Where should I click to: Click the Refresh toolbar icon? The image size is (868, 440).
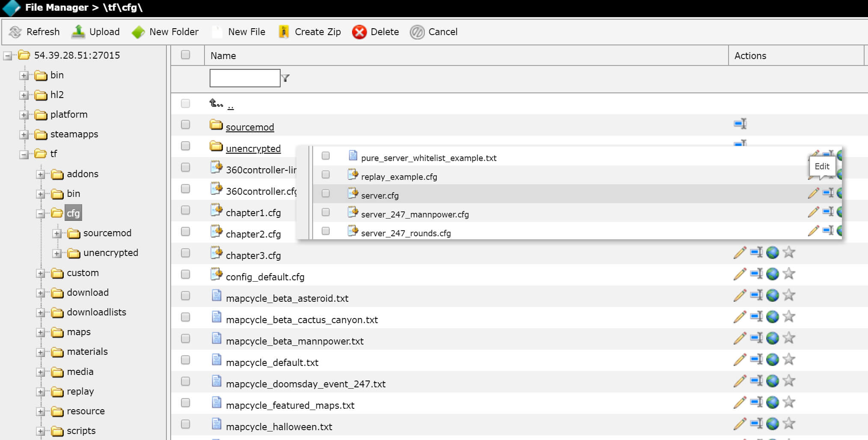[15, 32]
